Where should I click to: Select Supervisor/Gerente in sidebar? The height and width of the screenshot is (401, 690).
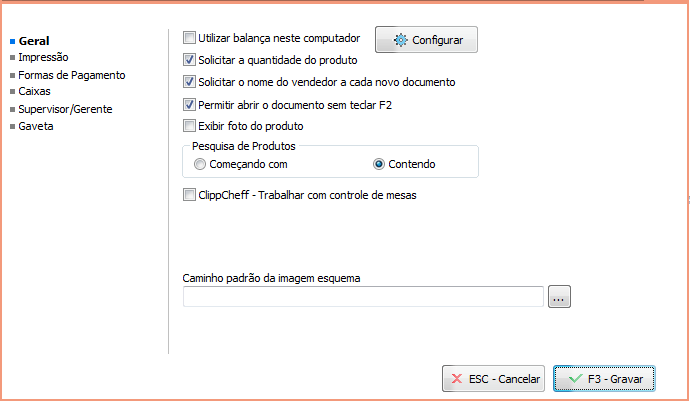coord(65,108)
